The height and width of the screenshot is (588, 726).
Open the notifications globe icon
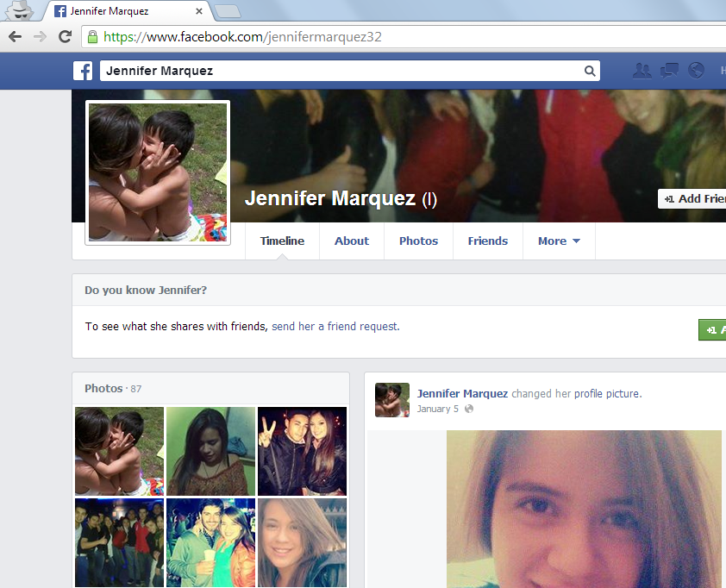(x=696, y=71)
